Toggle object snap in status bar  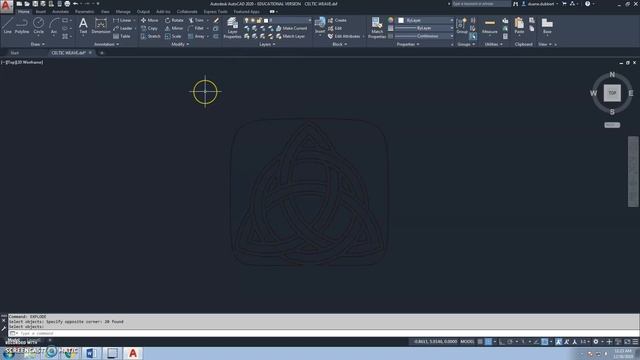tap(544, 342)
